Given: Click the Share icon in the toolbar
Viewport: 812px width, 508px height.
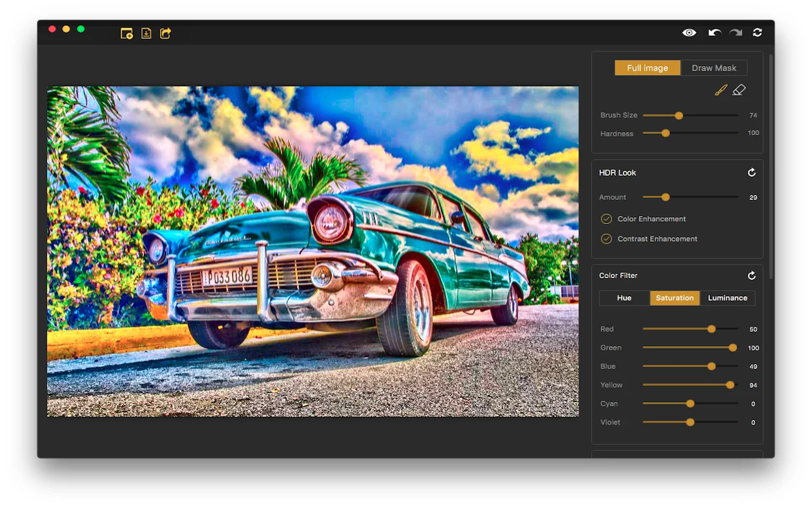Looking at the screenshot, I should point(165,33).
